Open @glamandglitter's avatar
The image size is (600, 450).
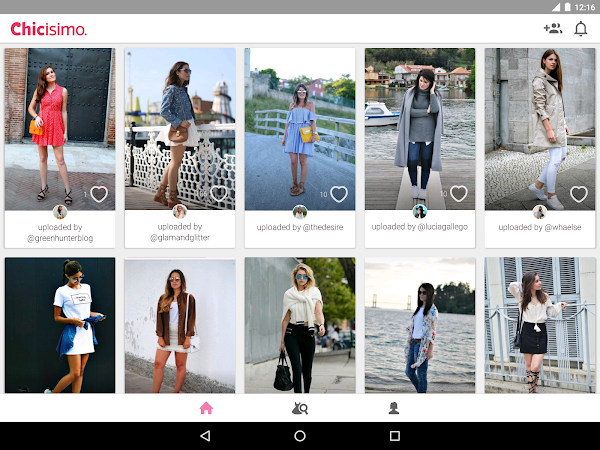[180, 211]
